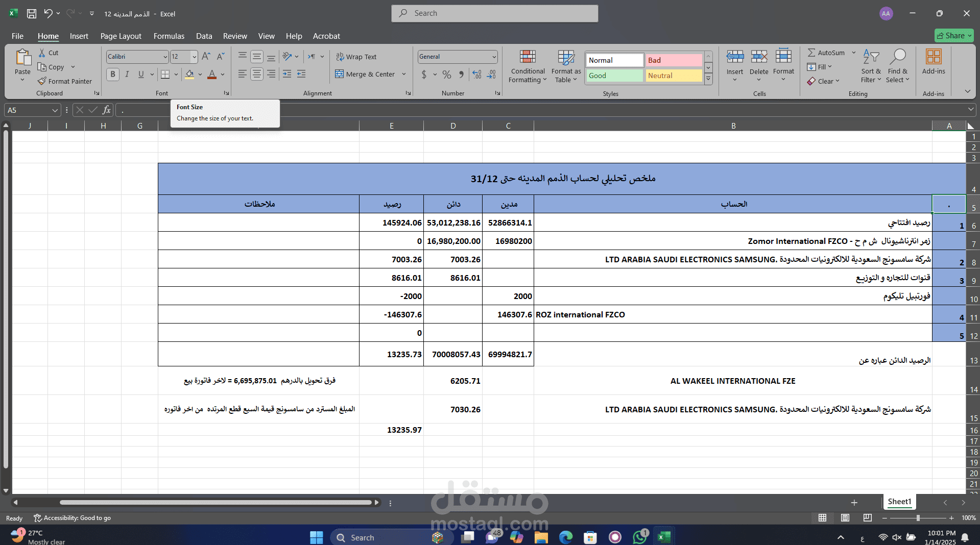Click the Format Painter brush icon

(42, 81)
